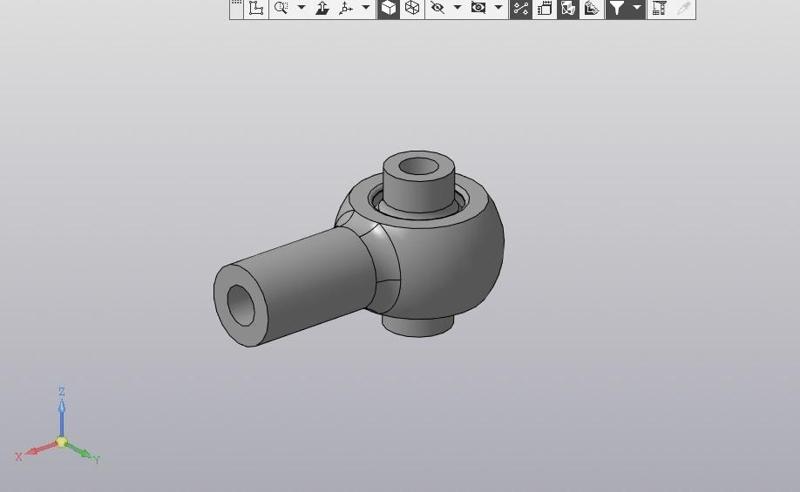Screen dimensions: 800x492
Task: Click the greyed-out eyedropper icon
Action: 683,8
